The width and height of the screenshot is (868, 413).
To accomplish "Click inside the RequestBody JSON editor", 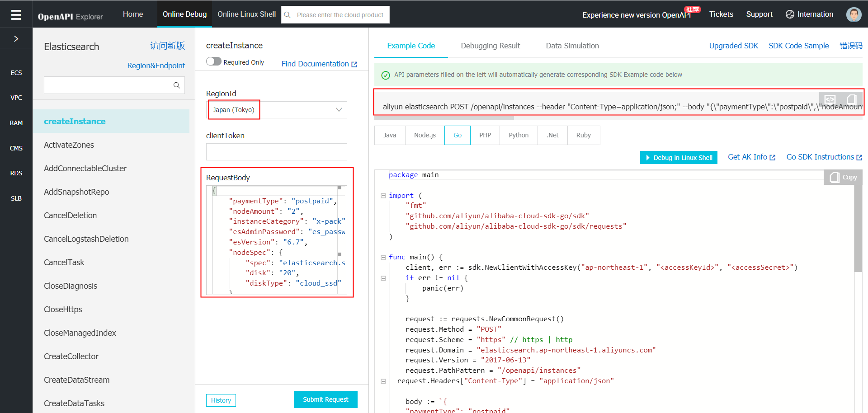I will pyautogui.click(x=277, y=240).
